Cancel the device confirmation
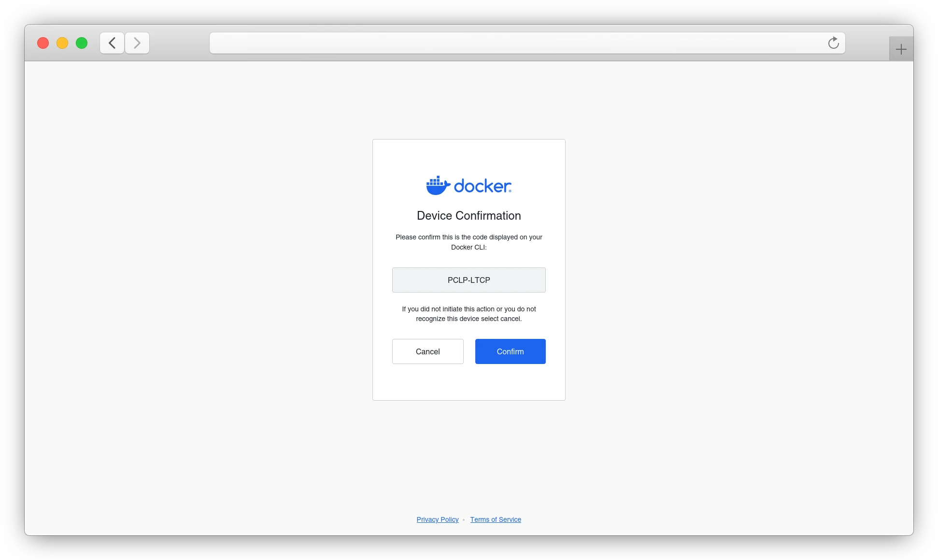This screenshot has height=560, width=938. (427, 351)
